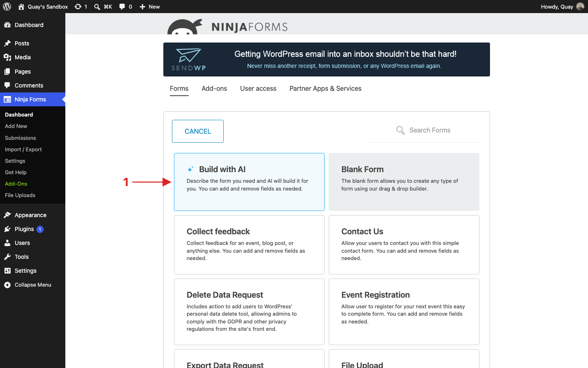Click the New label in admin bar

(x=154, y=7)
